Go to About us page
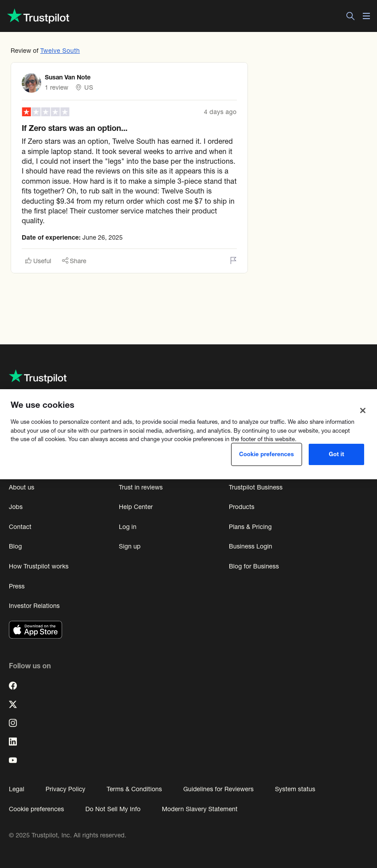This screenshot has width=377, height=868. coord(21,487)
